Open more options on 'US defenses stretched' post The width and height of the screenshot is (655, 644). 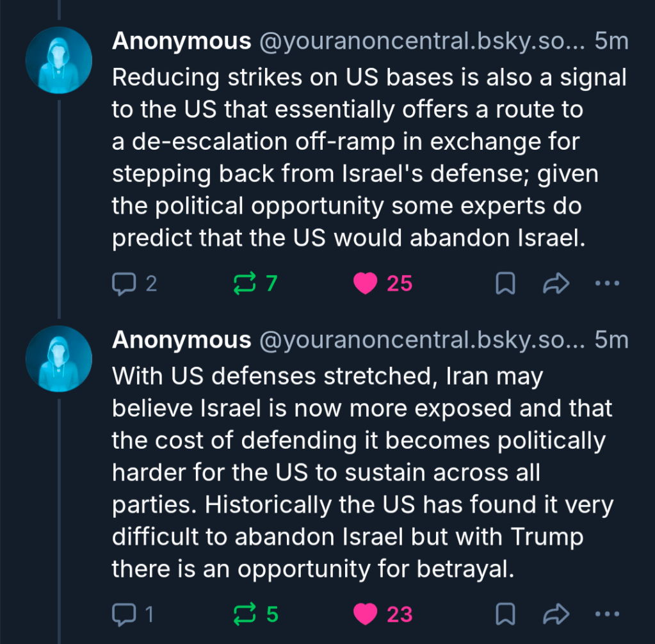[x=607, y=615]
